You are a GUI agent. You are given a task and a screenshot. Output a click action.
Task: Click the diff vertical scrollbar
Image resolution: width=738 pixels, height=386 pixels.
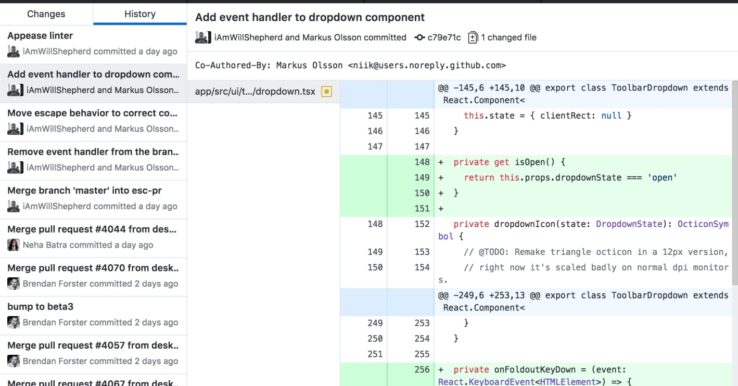click(735, 184)
